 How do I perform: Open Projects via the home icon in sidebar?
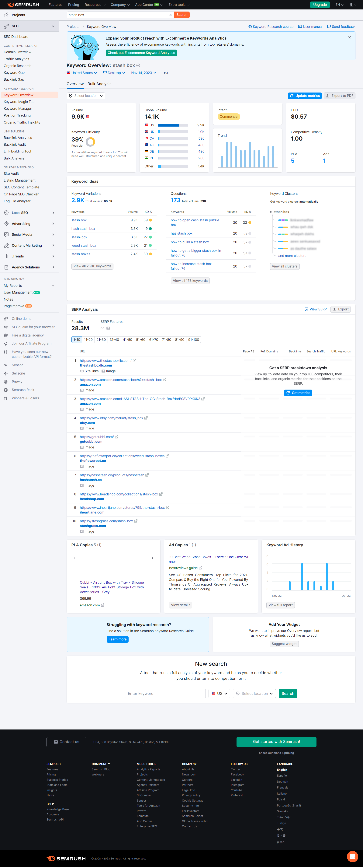coord(6,15)
